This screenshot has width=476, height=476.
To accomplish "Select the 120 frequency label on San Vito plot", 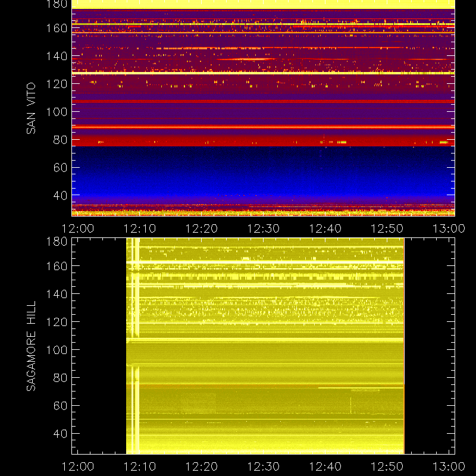I will [57, 84].
